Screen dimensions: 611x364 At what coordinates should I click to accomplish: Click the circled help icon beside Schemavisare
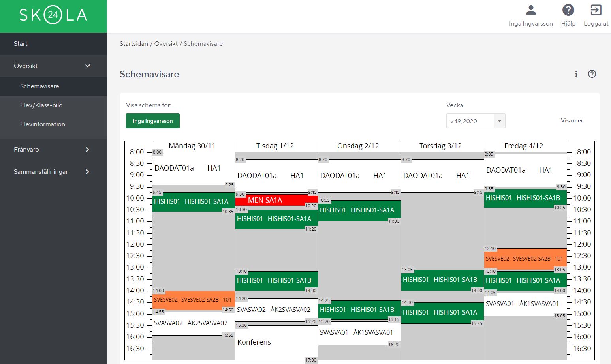(592, 74)
